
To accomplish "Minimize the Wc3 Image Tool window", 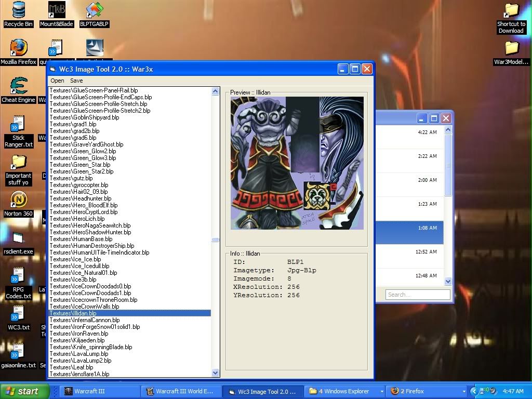I will tap(343, 69).
